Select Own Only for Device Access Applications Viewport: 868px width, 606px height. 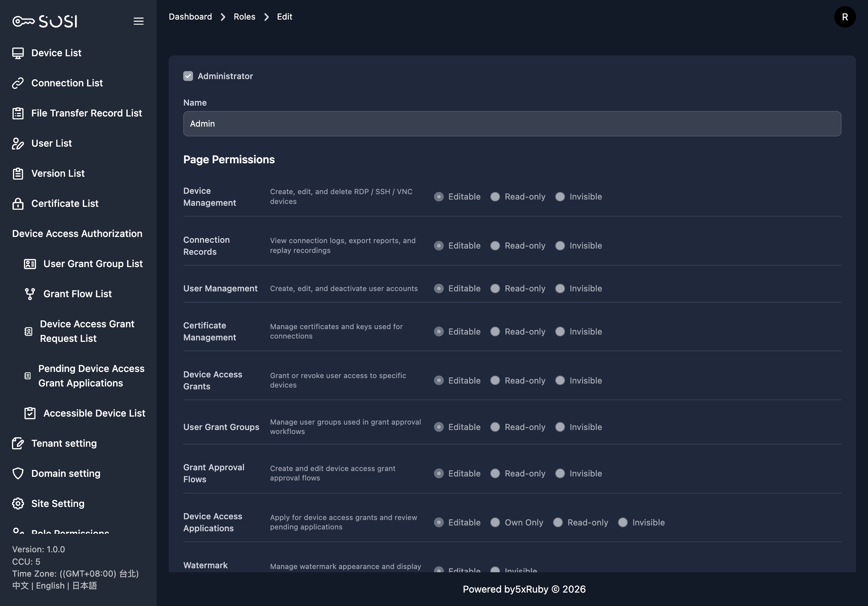(x=495, y=523)
